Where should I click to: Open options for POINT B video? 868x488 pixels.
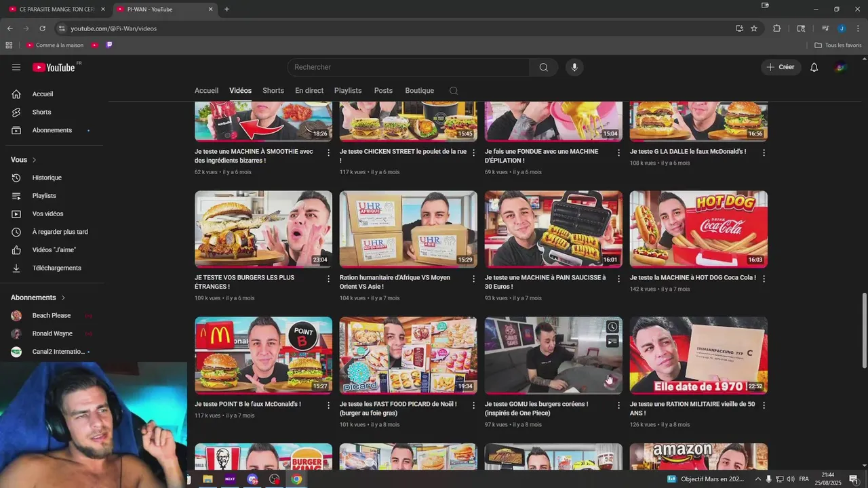[x=329, y=405]
